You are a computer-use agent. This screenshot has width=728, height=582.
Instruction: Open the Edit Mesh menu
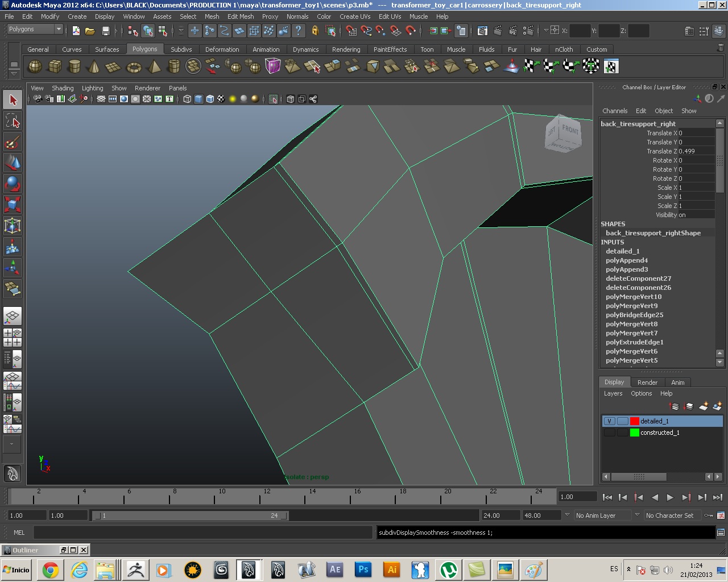[241, 16]
